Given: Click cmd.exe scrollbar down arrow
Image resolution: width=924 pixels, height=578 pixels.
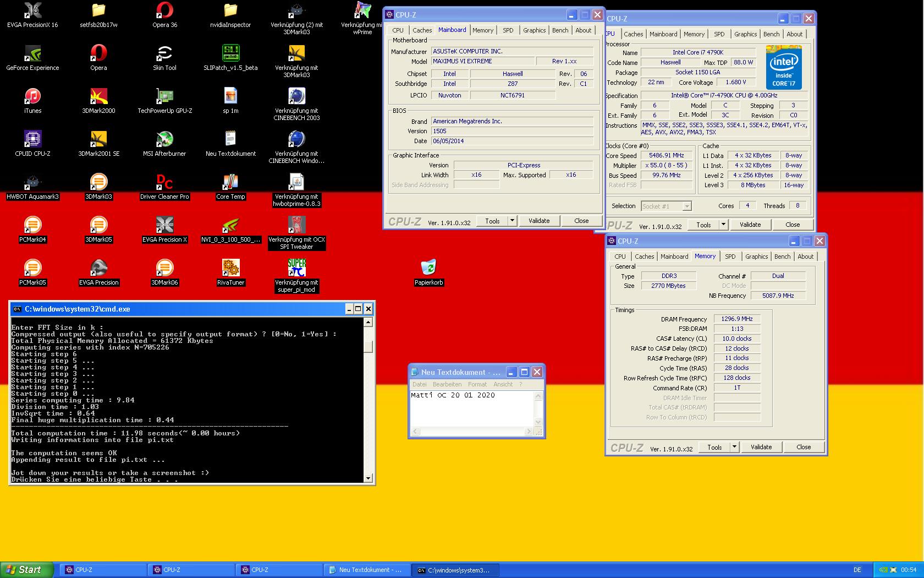Looking at the screenshot, I should pyautogui.click(x=369, y=478).
